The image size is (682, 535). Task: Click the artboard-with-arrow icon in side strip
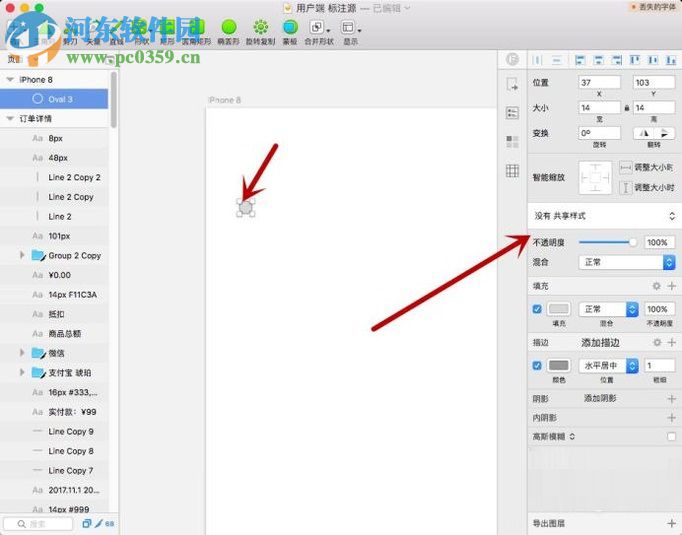pos(512,84)
